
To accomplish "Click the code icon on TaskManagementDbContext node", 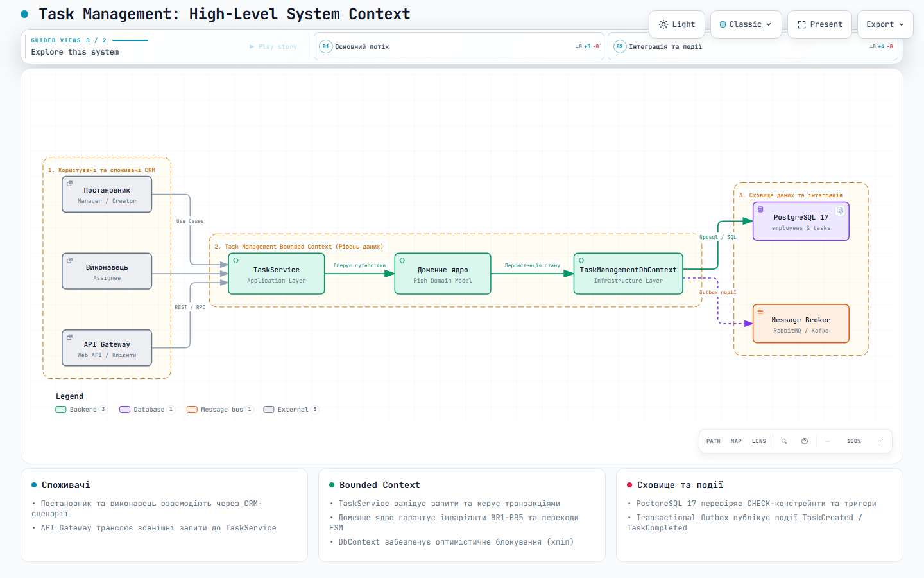I will coord(581,260).
